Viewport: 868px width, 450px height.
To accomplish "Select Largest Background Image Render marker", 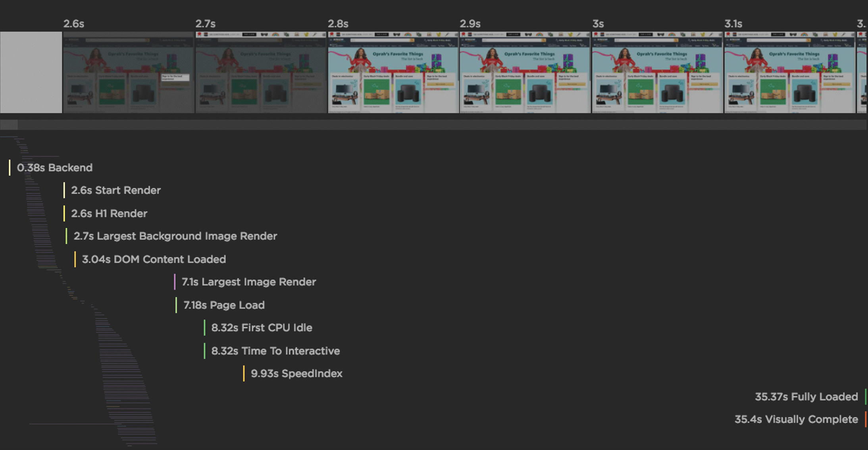I will (x=175, y=236).
